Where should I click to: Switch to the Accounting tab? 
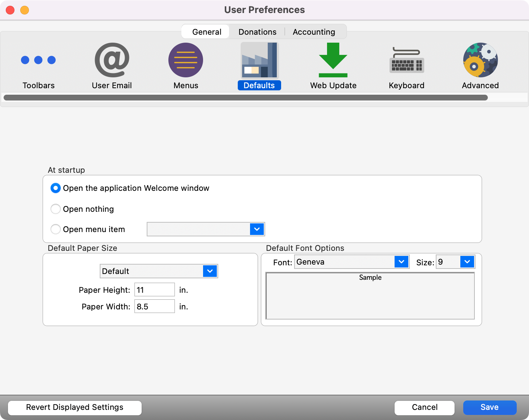[314, 32]
